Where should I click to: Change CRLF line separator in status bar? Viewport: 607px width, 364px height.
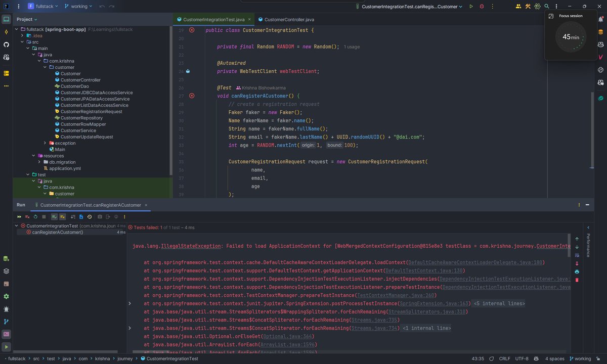tap(504, 358)
